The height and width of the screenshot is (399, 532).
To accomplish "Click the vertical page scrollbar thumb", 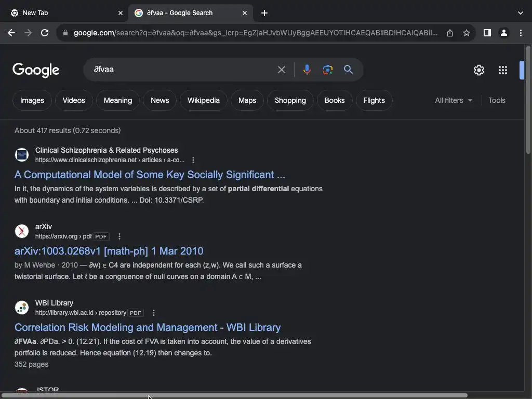I will [x=528, y=99].
